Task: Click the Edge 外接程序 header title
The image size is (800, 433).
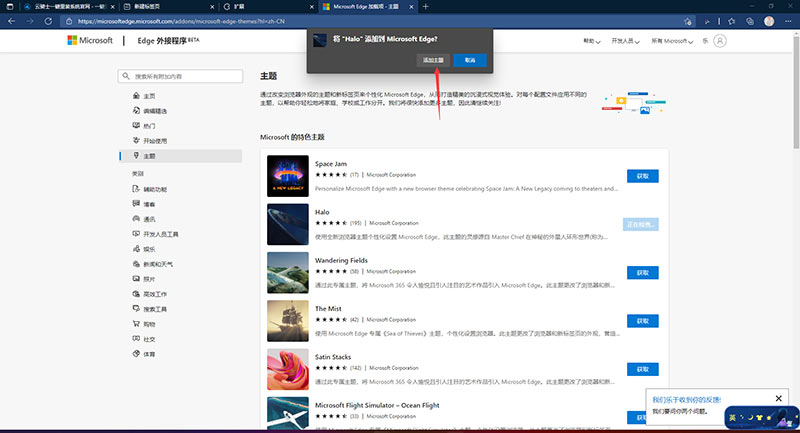Action: (x=168, y=40)
